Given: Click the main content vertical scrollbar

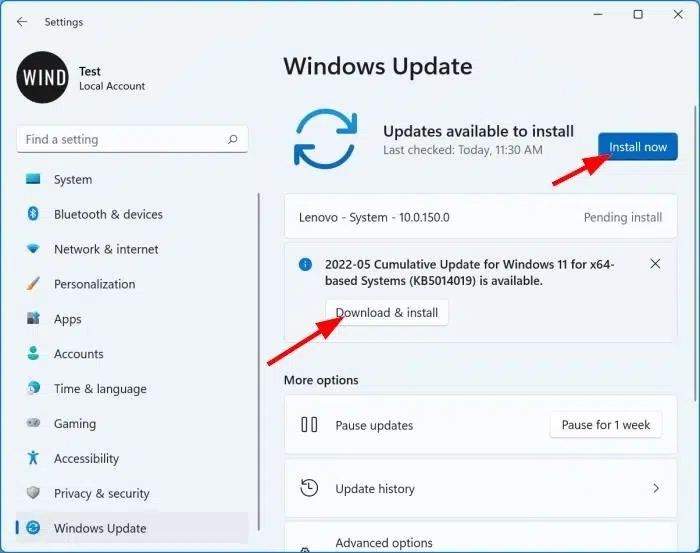Looking at the screenshot, I should (x=695, y=254).
